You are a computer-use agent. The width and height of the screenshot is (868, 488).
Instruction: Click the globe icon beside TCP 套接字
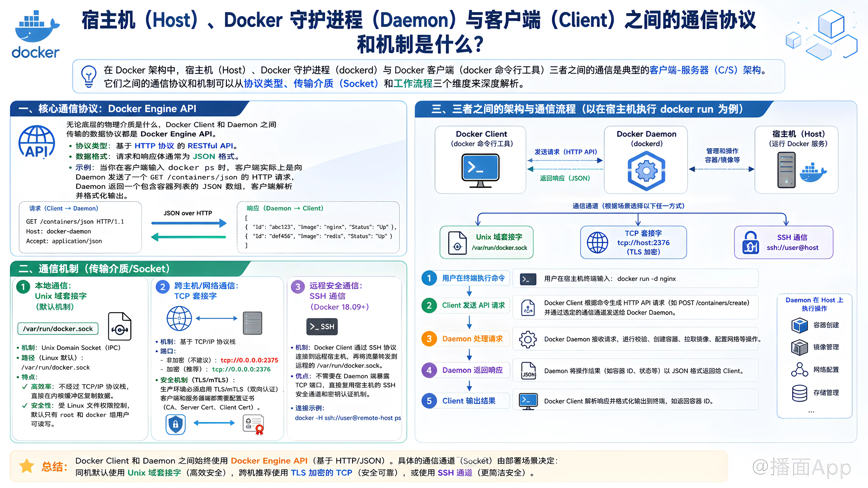(x=597, y=242)
